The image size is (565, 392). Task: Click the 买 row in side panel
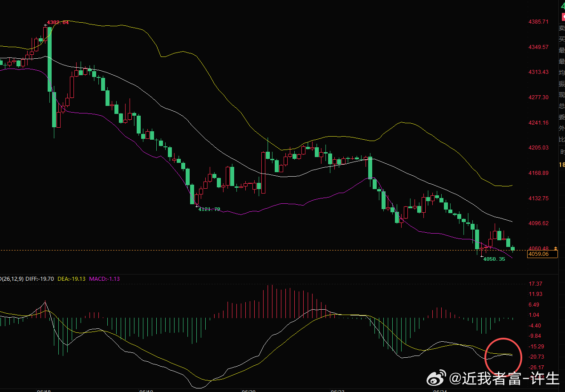point(562,39)
